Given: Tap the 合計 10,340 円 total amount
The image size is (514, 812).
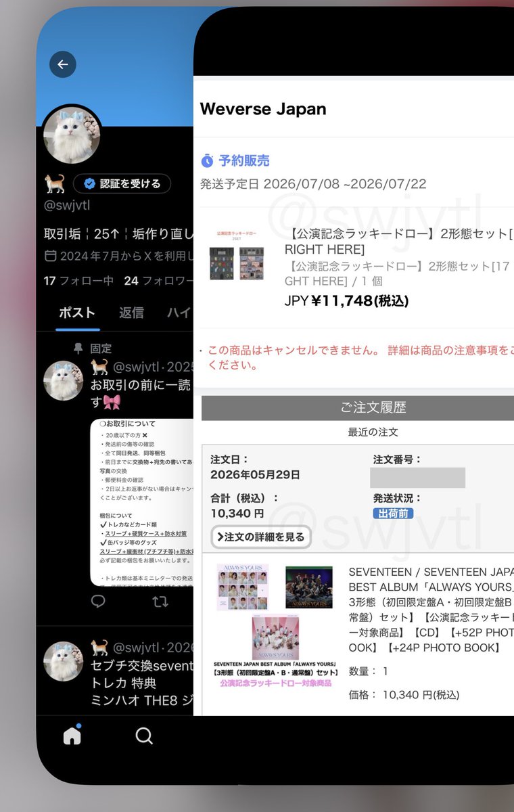Looking at the screenshot, I should [237, 514].
